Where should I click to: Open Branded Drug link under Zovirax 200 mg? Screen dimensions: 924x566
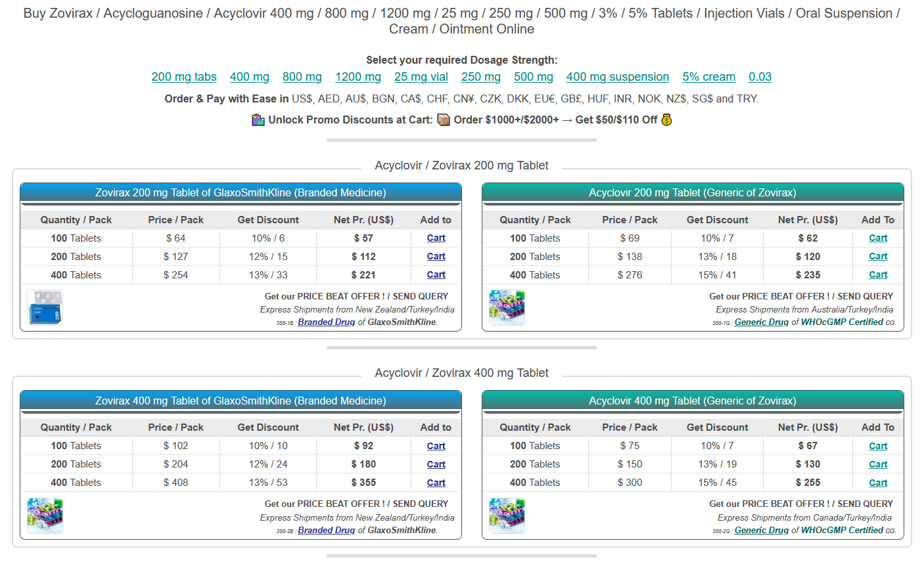(326, 322)
